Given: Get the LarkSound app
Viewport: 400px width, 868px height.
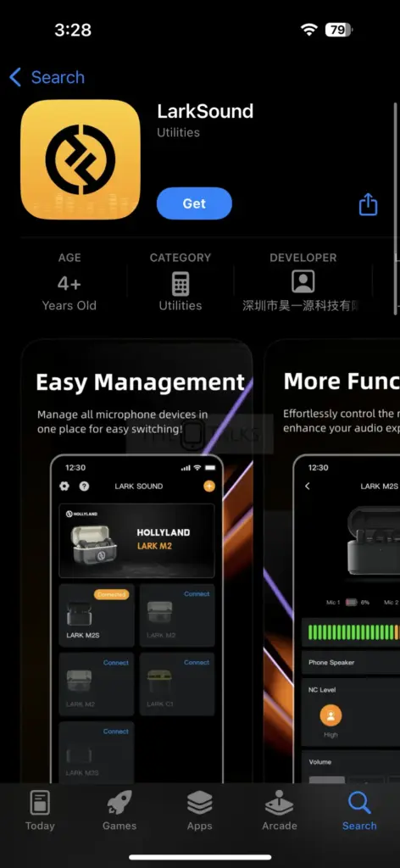Looking at the screenshot, I should 194,203.
